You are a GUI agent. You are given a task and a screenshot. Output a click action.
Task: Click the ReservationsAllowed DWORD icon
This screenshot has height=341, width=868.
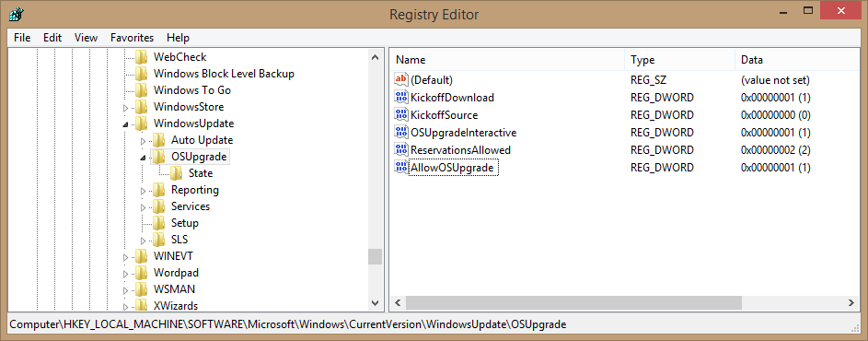tap(400, 149)
